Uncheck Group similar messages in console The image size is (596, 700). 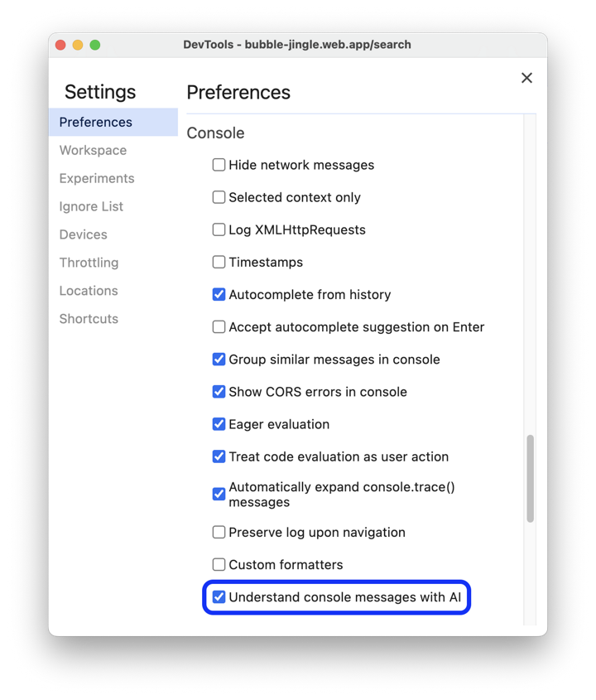click(x=219, y=359)
